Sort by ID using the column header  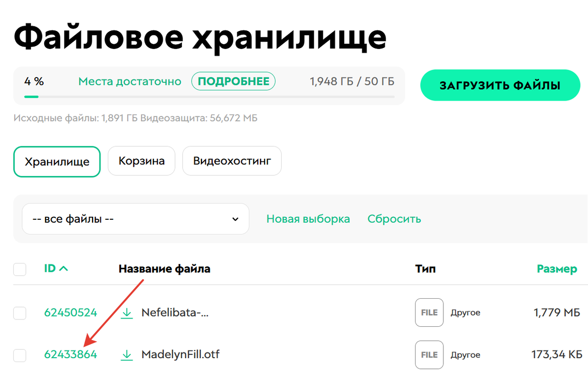tap(56, 268)
